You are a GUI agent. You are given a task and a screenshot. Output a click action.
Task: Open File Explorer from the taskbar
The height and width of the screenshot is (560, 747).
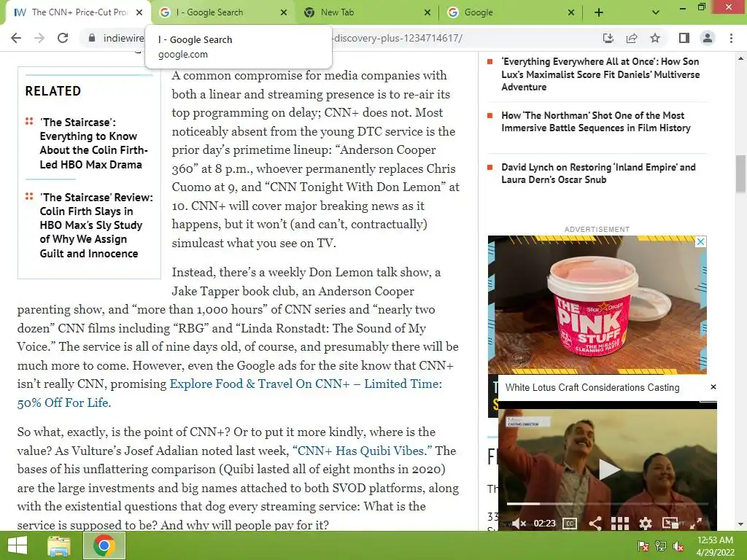tap(59, 545)
